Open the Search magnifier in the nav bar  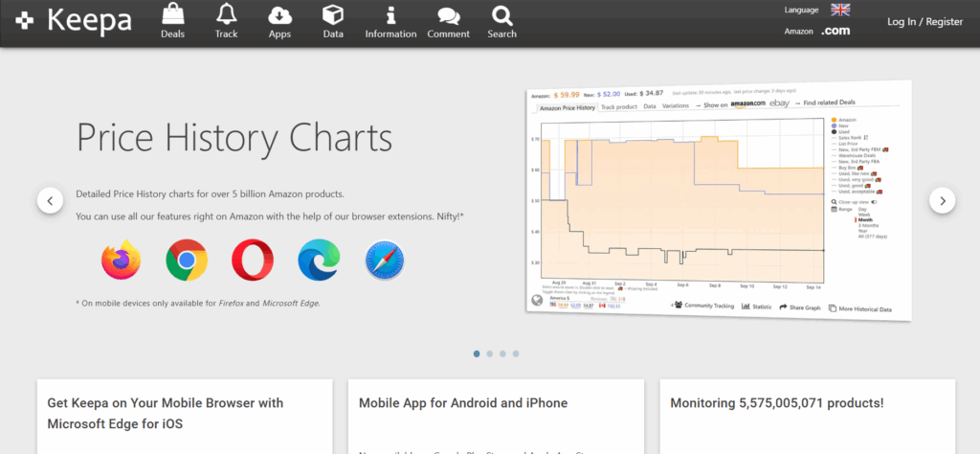[x=501, y=22]
